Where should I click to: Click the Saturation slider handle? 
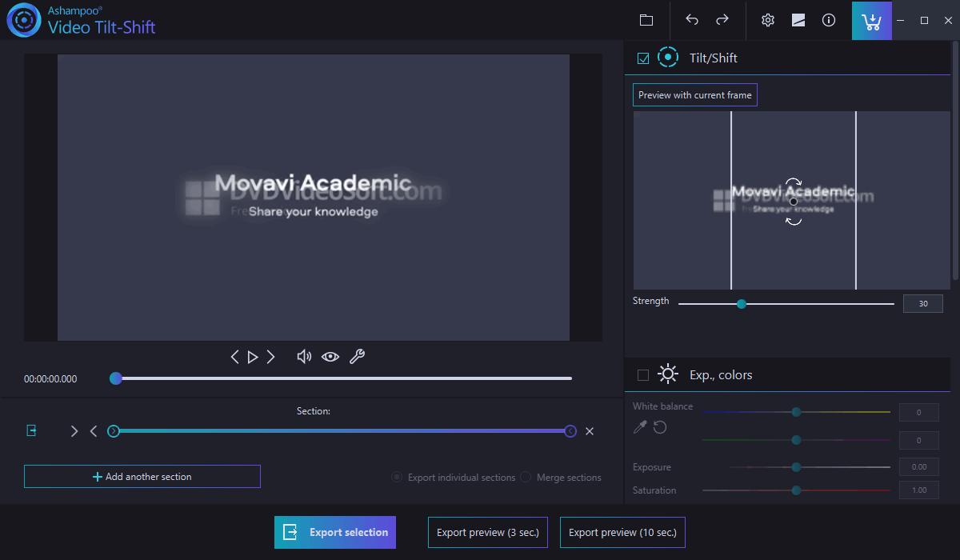click(x=796, y=490)
